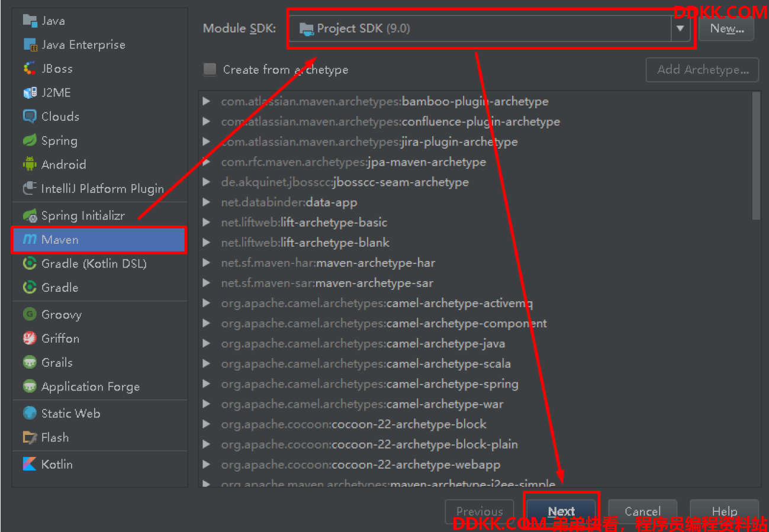
Task: Select camel-archetype-java row
Action: pyautogui.click(x=475, y=343)
